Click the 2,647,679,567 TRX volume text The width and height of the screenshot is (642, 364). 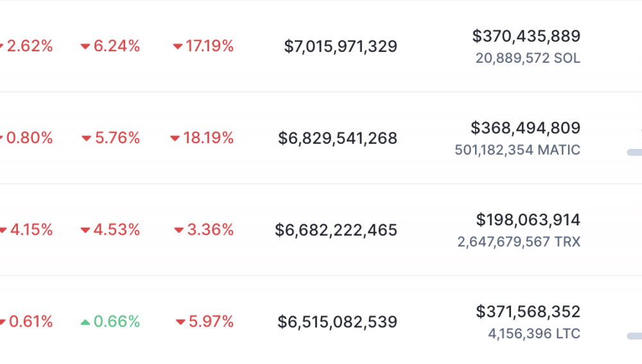[x=519, y=241]
